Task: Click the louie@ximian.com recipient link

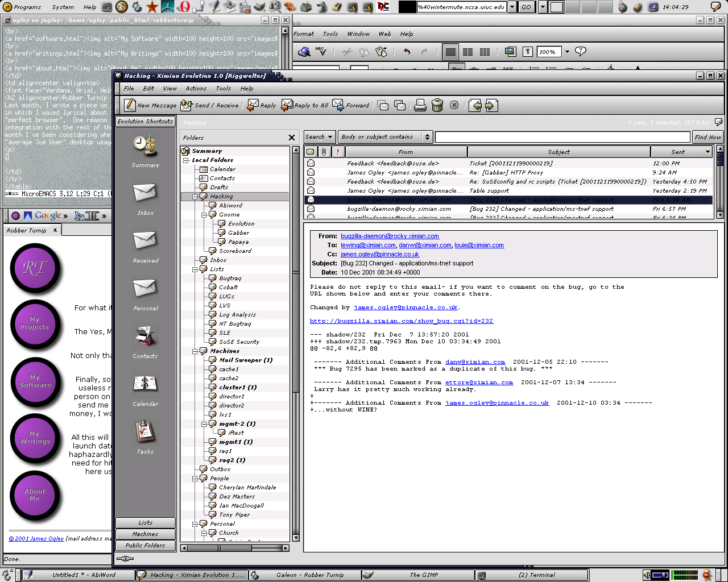Action: coord(479,246)
